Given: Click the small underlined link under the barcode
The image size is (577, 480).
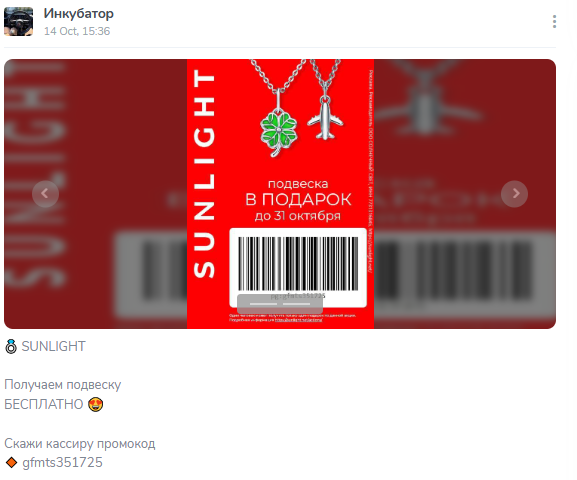Looking at the screenshot, I should [298, 320].
